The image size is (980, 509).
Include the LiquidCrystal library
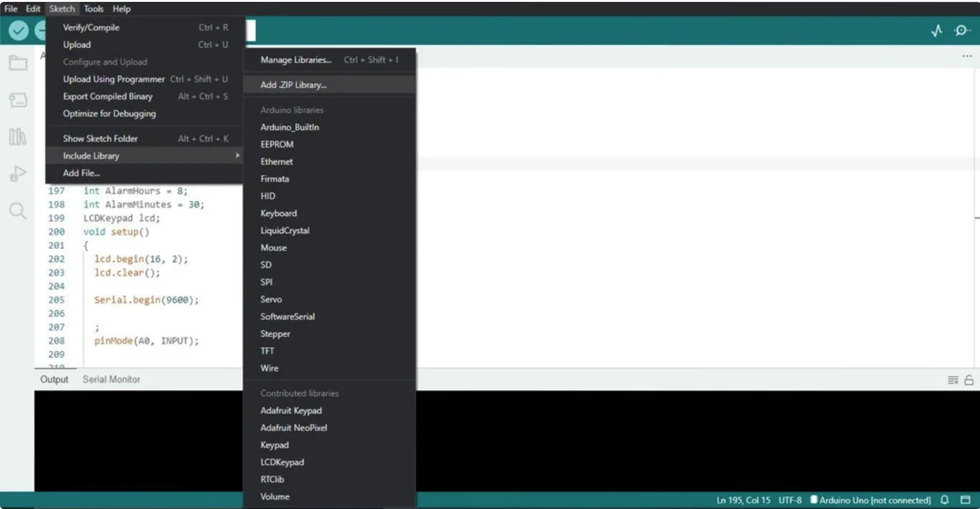329,230
